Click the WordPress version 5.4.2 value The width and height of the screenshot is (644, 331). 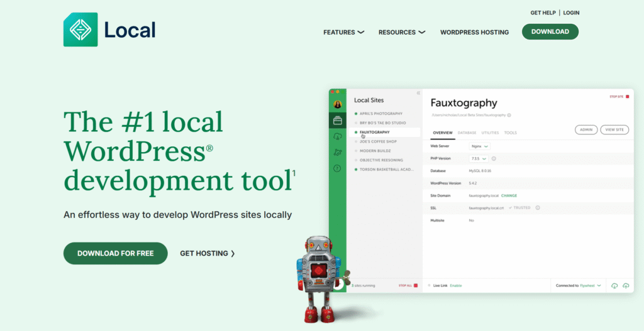pos(474,183)
